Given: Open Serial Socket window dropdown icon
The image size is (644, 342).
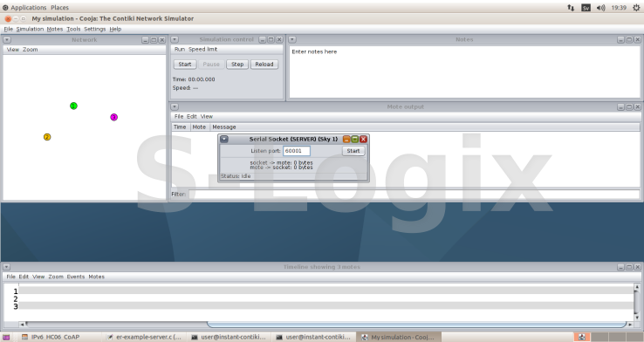Looking at the screenshot, I should pyautogui.click(x=224, y=140).
